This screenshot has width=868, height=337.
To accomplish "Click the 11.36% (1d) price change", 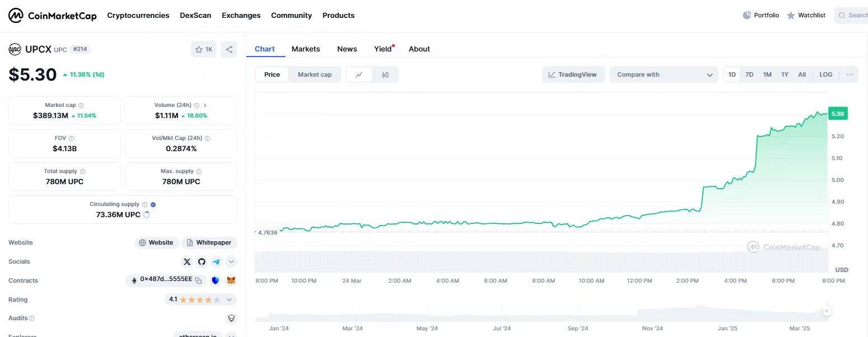I will [84, 74].
